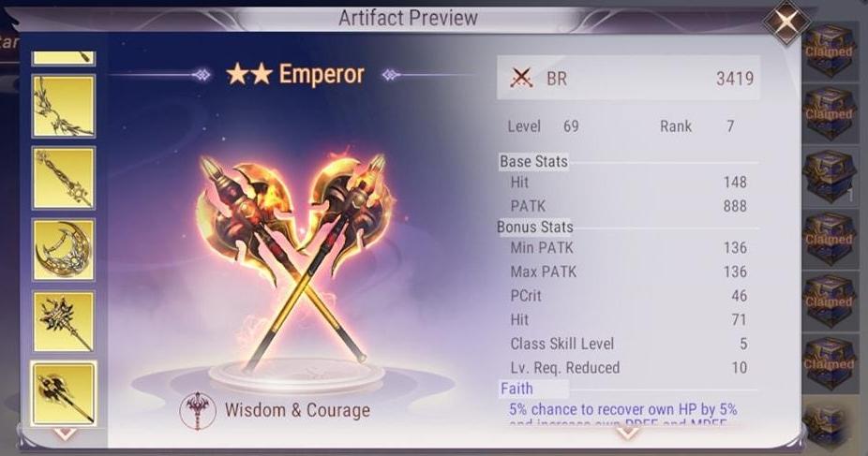Open the fifth Claimed treasure chest
The image size is (868, 456).
coord(828,302)
